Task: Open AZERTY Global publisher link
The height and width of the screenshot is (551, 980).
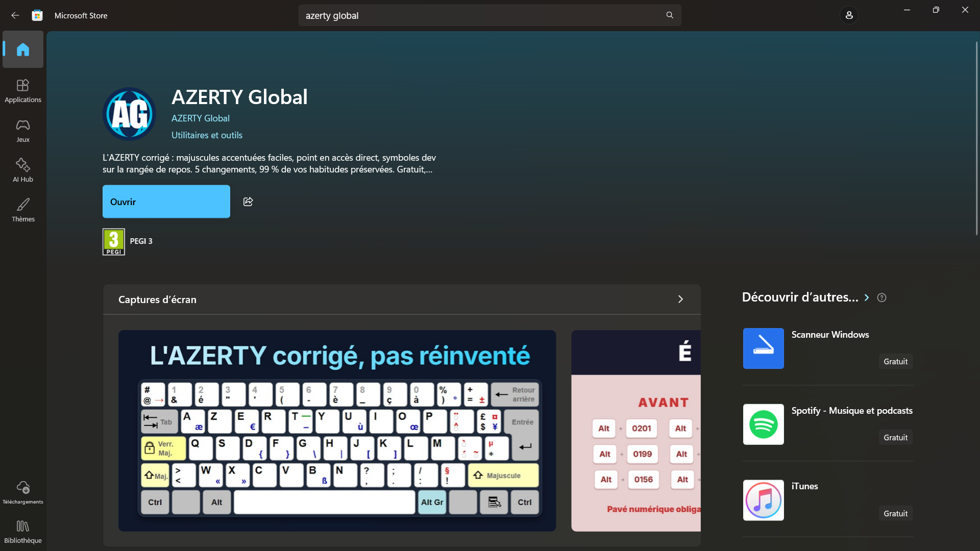Action: point(200,118)
